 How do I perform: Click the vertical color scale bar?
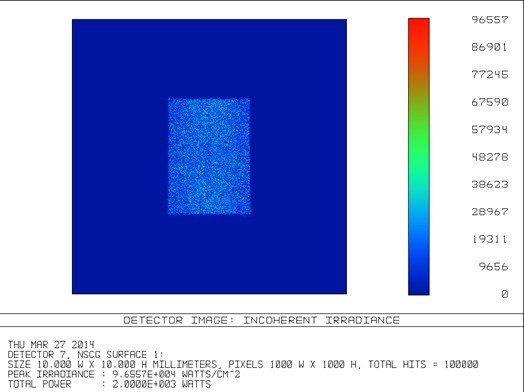(419, 156)
